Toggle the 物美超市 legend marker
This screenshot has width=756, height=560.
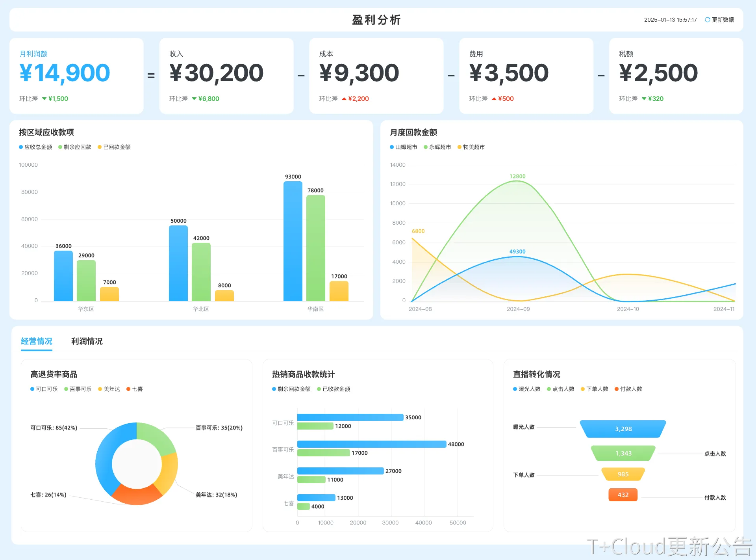460,147
